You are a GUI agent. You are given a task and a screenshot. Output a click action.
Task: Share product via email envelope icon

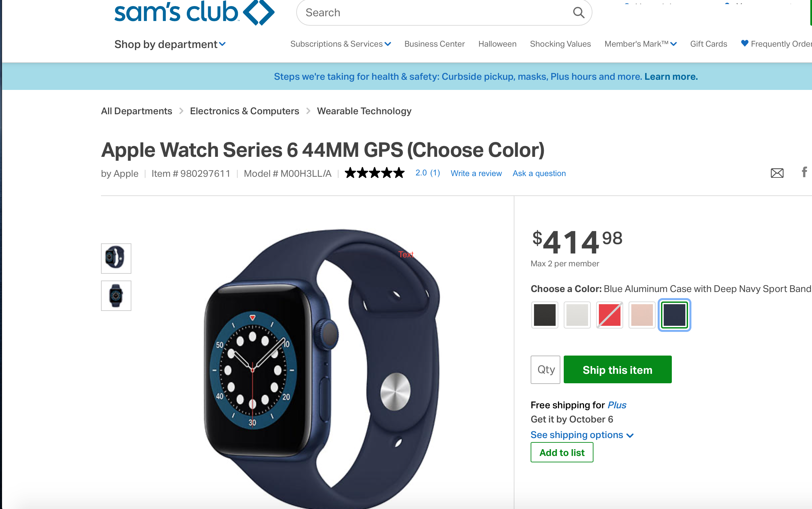coord(777,173)
